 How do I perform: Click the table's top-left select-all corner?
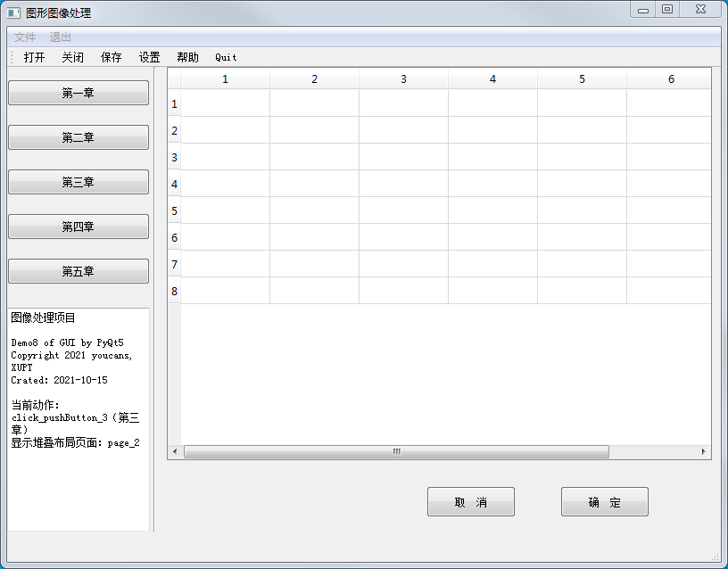click(175, 78)
